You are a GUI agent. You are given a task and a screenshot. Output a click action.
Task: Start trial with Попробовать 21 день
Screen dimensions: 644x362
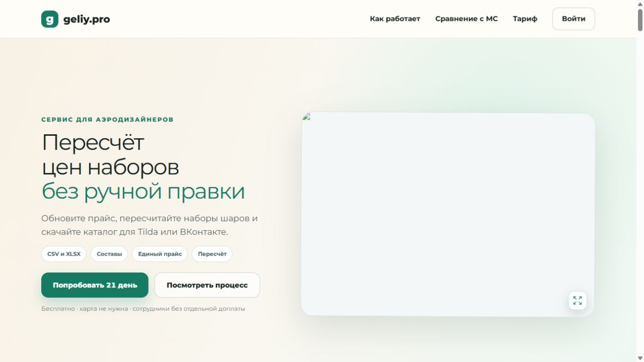tap(95, 285)
